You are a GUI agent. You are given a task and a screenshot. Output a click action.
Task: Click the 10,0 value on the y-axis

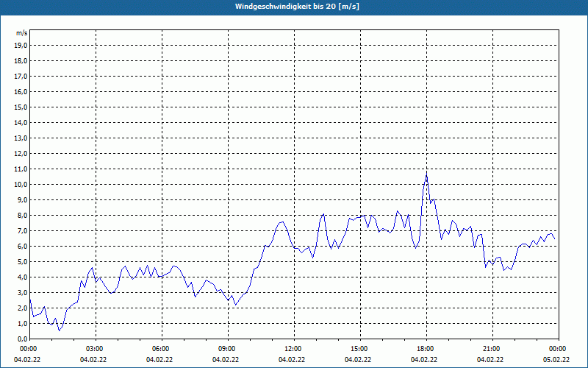[21, 185]
